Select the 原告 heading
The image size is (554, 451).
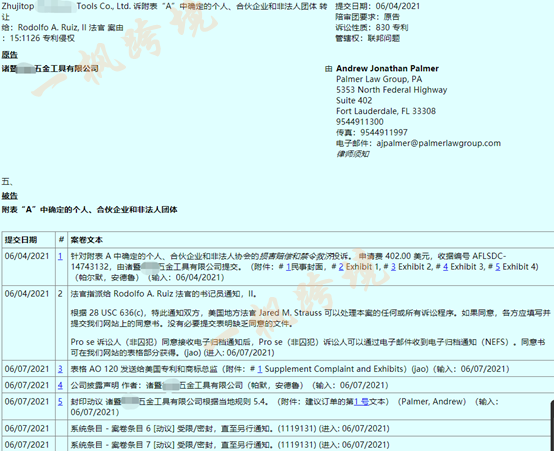pos(10,55)
